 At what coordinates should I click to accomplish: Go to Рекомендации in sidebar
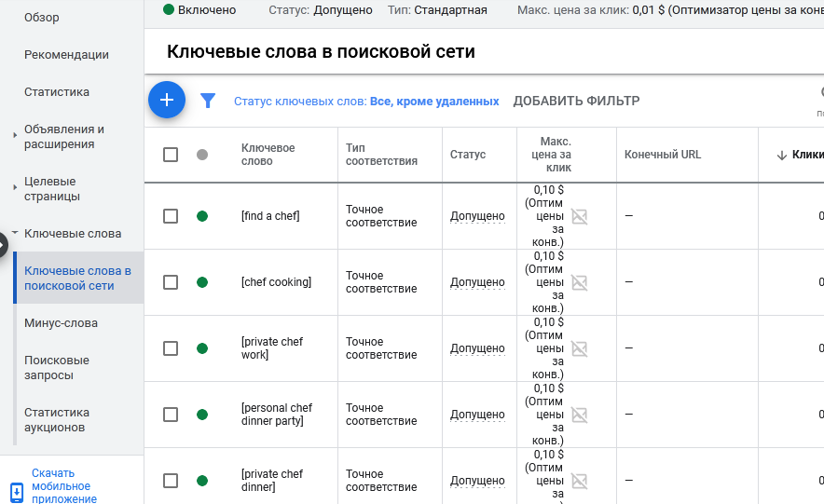pyautogui.click(x=66, y=55)
